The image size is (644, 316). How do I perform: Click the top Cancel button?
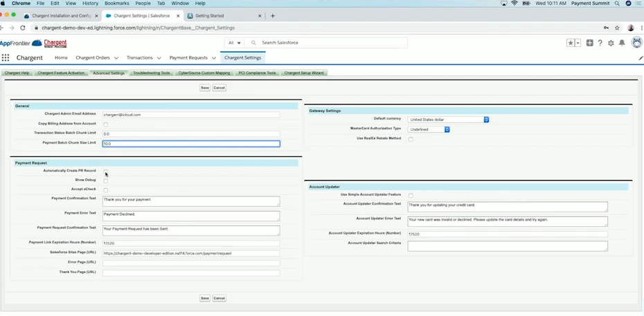point(219,88)
